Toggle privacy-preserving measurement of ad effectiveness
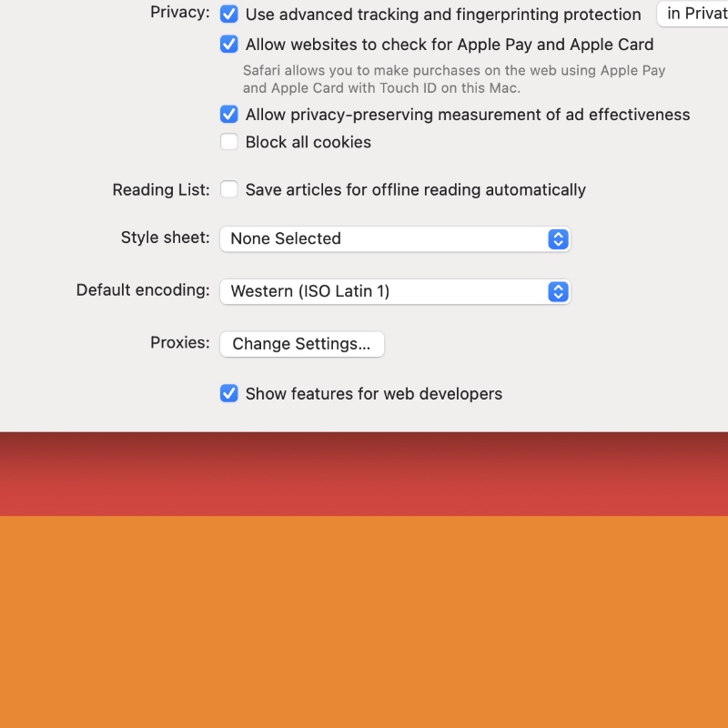 229,115
